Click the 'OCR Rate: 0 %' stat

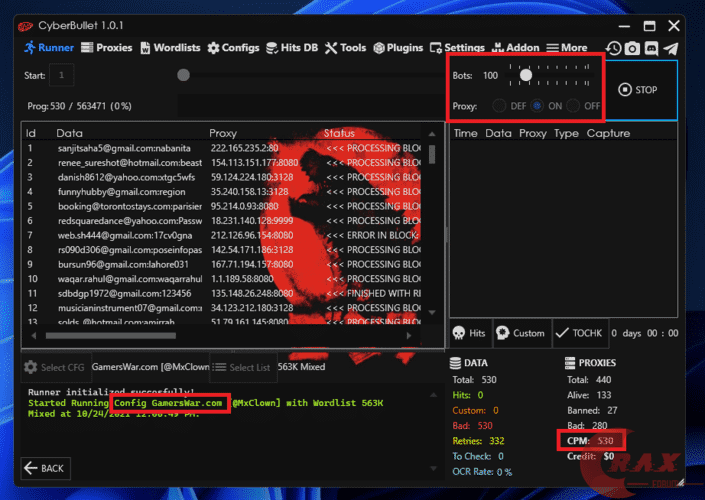(x=482, y=472)
